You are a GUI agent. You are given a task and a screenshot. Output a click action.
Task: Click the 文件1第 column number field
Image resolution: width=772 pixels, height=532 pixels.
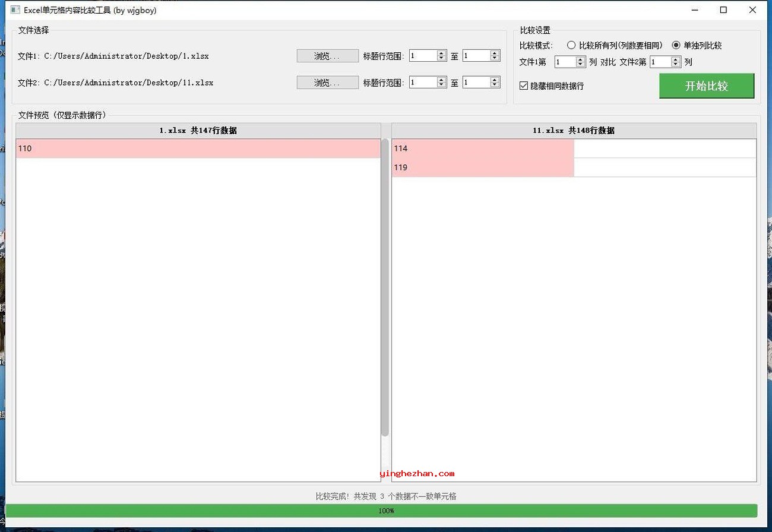click(565, 62)
